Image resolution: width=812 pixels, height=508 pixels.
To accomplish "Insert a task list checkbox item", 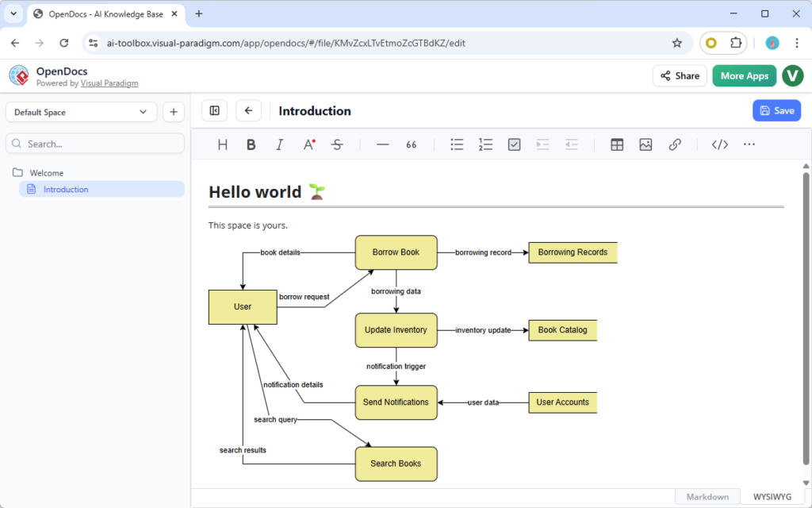I will (x=514, y=144).
